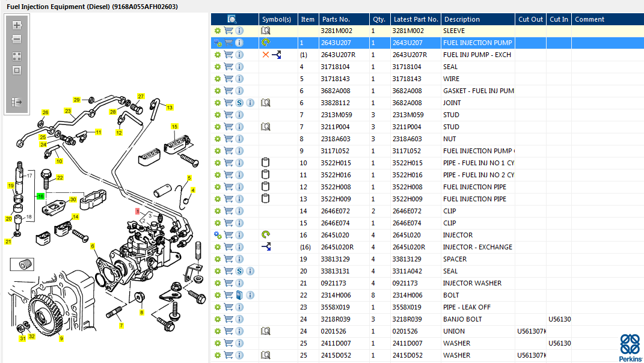The height and width of the screenshot is (363, 644).
Task: Open info for INJECTOR WASHER row
Action: coord(239,283)
